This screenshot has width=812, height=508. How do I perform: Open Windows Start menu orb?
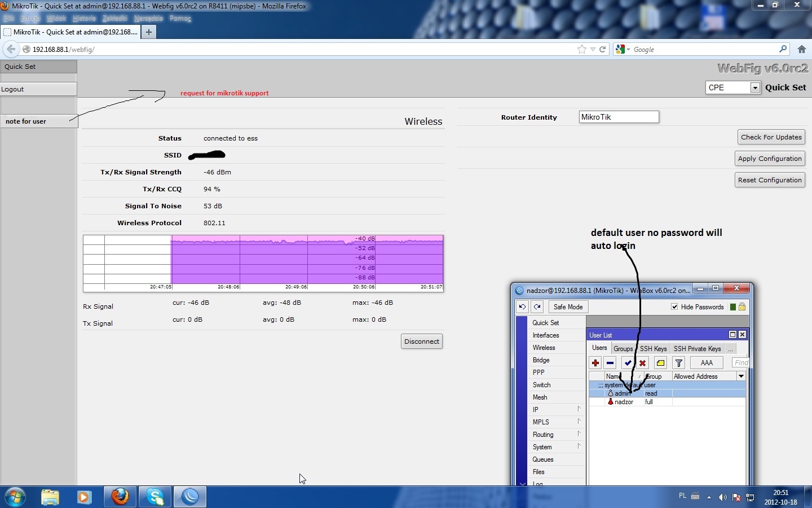(15, 497)
